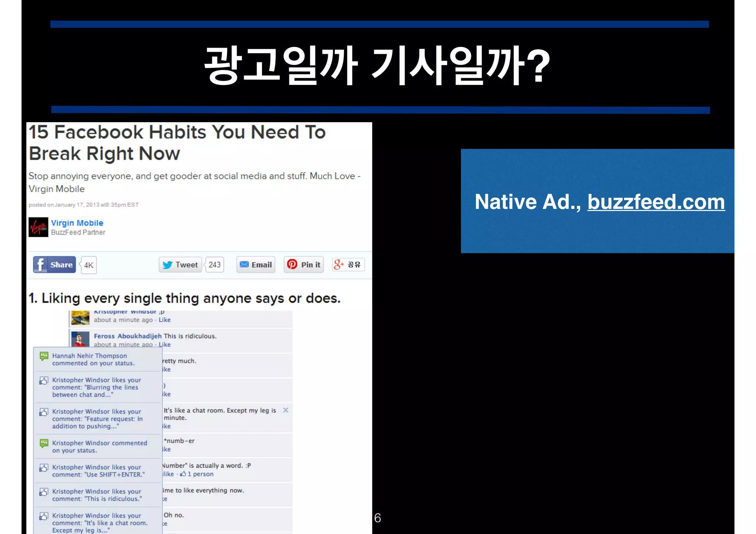Click the slide title '광고일까 기사일까?'
Screen dimensions: 756x534
point(377,65)
